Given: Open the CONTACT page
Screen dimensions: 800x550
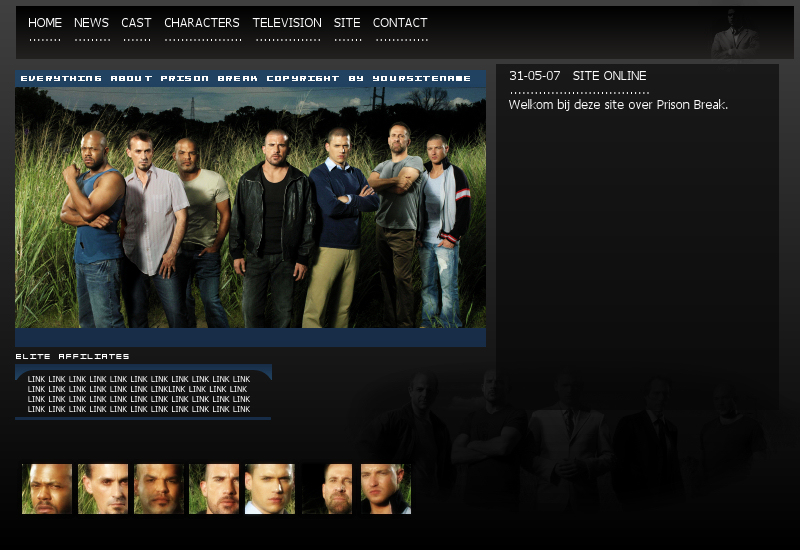Looking at the screenshot, I should tap(400, 23).
